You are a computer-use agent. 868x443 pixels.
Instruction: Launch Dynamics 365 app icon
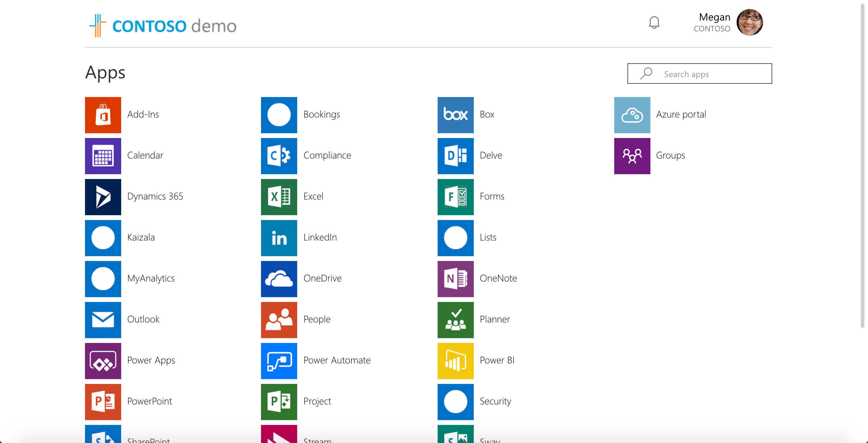tap(103, 197)
